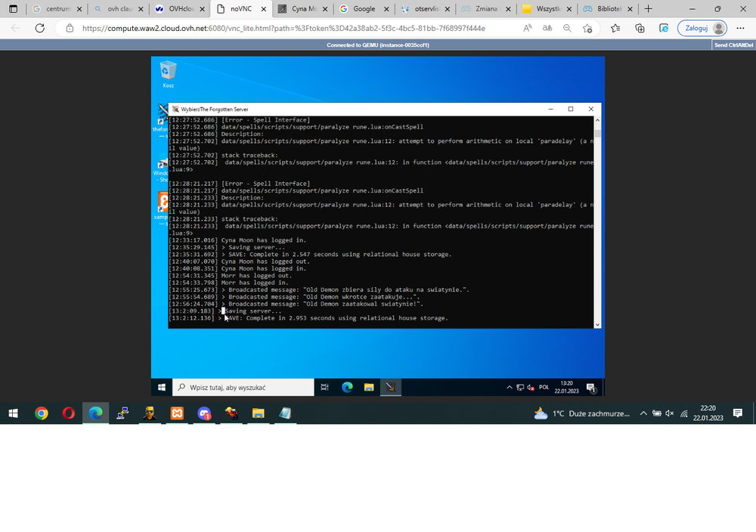
Task: Open XAMPP icon on the host taskbar
Action: click(177, 413)
